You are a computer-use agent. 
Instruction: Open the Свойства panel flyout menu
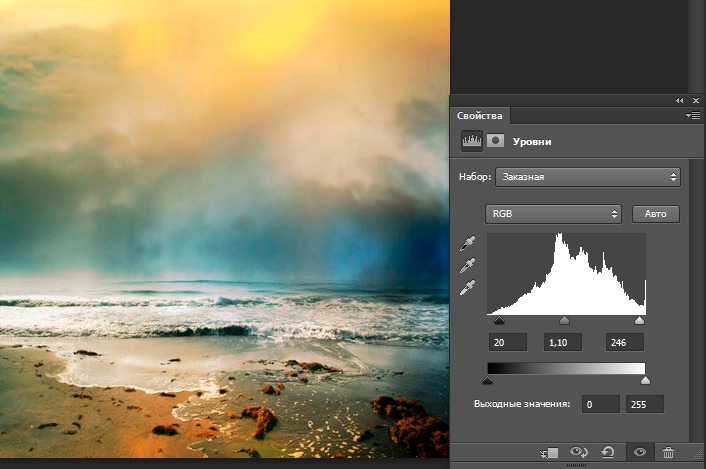tap(694, 116)
